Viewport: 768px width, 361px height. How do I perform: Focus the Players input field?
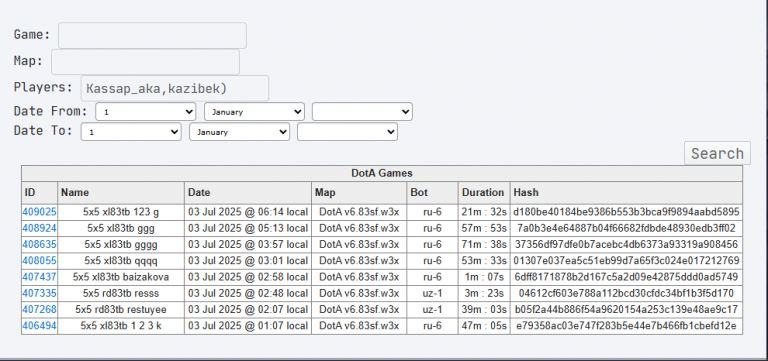[x=175, y=88]
